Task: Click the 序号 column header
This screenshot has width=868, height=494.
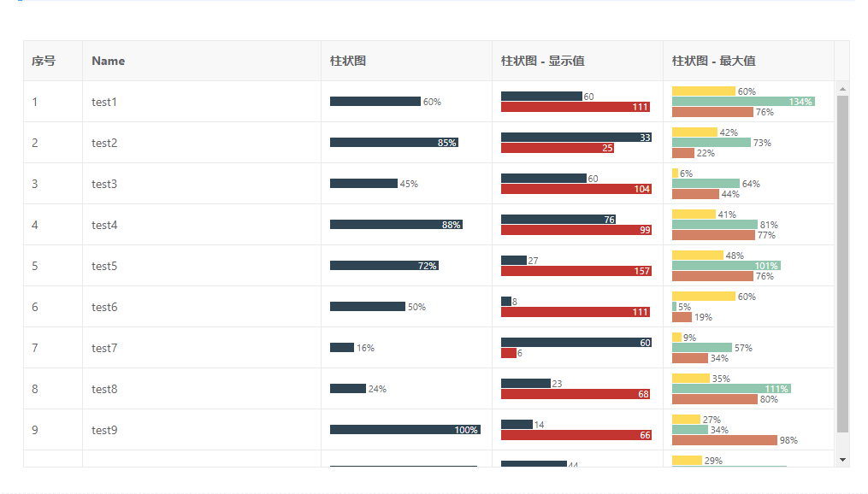Action: (44, 61)
